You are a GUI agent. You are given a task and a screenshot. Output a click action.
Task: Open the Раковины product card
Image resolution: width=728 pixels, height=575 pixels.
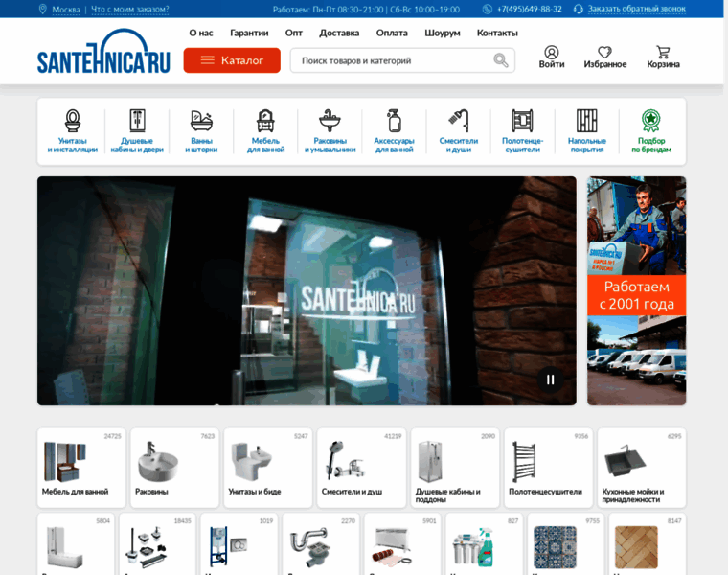[174, 468]
